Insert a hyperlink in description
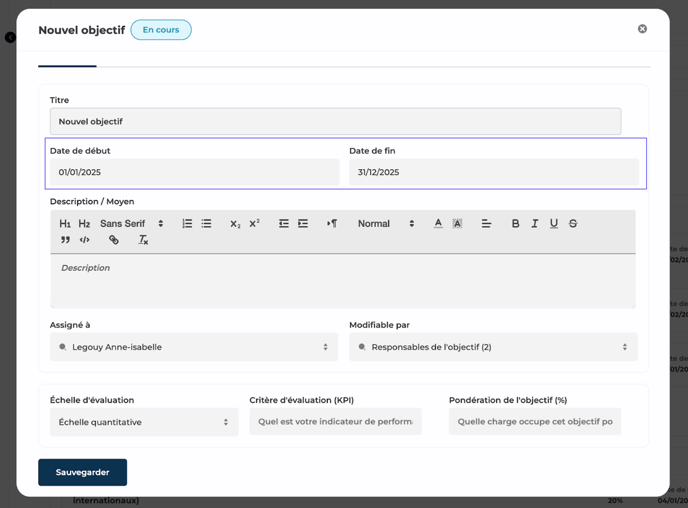 [114, 240]
